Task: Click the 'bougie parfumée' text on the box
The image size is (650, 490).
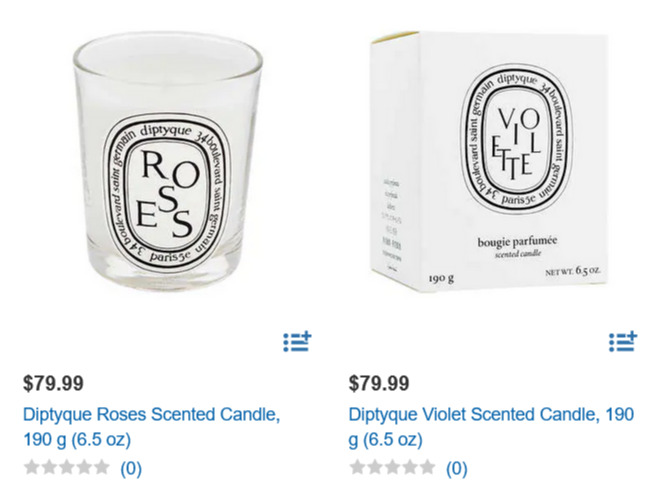Action: 517,241
